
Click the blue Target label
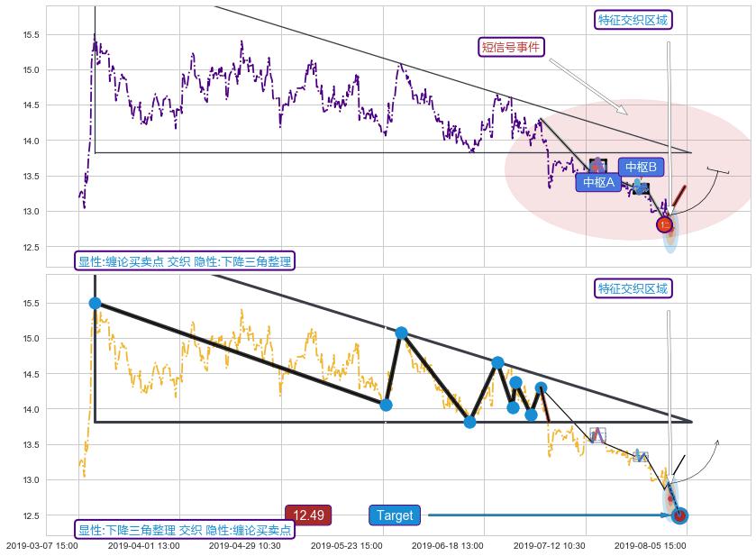pyautogui.click(x=395, y=515)
